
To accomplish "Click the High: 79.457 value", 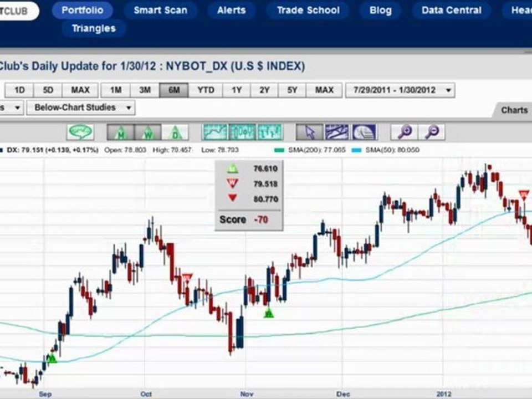I will point(172,150).
